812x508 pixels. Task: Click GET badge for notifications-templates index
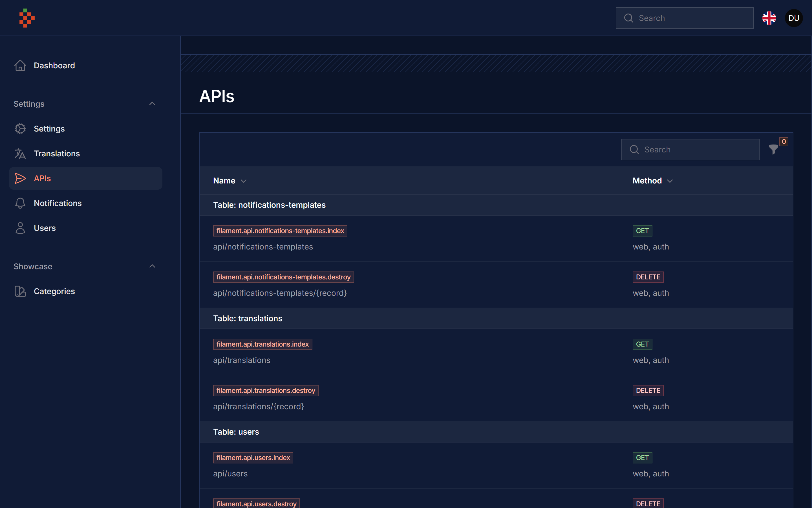click(x=642, y=231)
